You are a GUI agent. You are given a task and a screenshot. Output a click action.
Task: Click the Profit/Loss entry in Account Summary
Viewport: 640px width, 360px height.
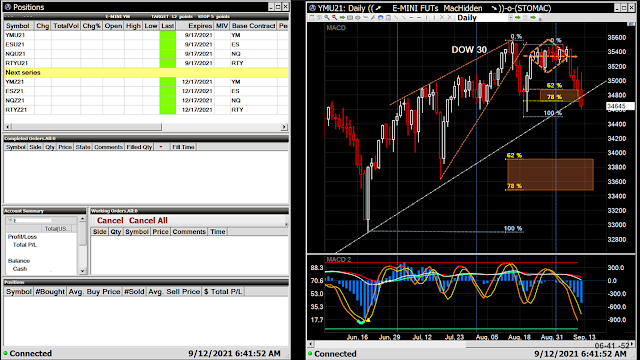tap(22, 237)
